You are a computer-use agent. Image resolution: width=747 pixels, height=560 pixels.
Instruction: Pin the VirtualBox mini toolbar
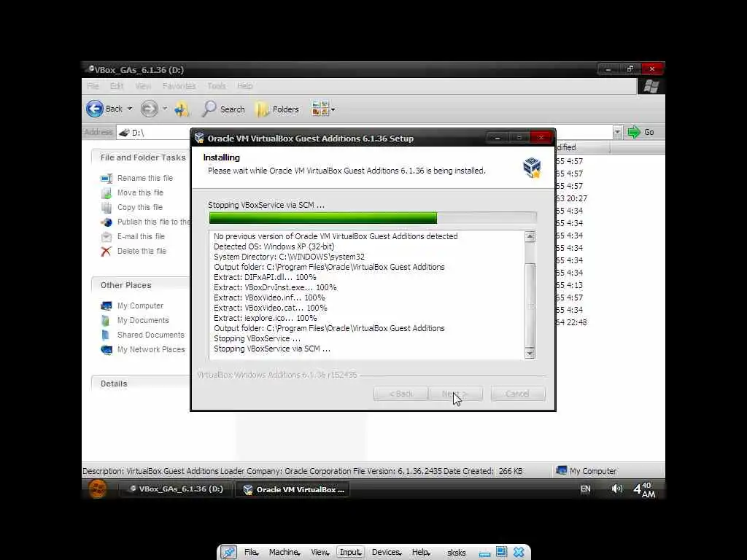228,552
